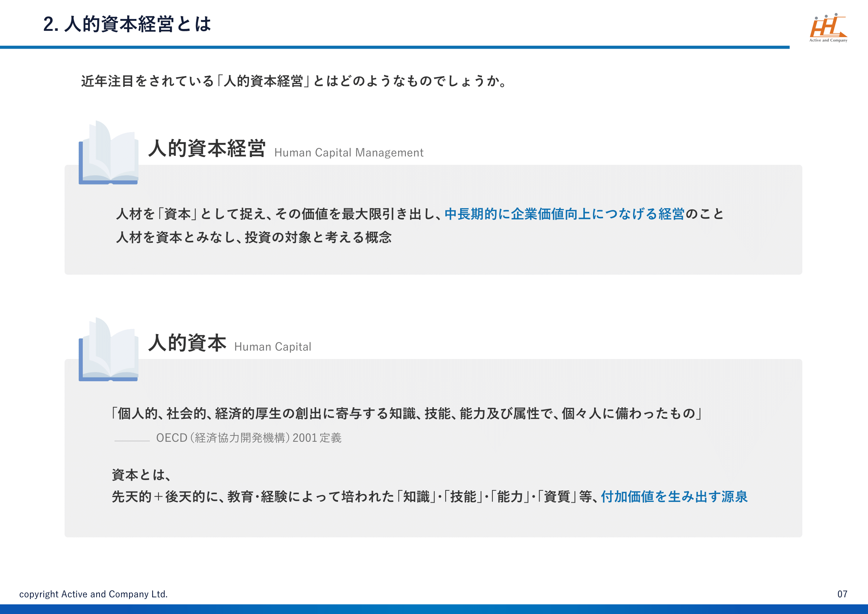Image resolution: width=868 pixels, height=614 pixels.
Task: Click the page number 07
Action: (x=842, y=594)
